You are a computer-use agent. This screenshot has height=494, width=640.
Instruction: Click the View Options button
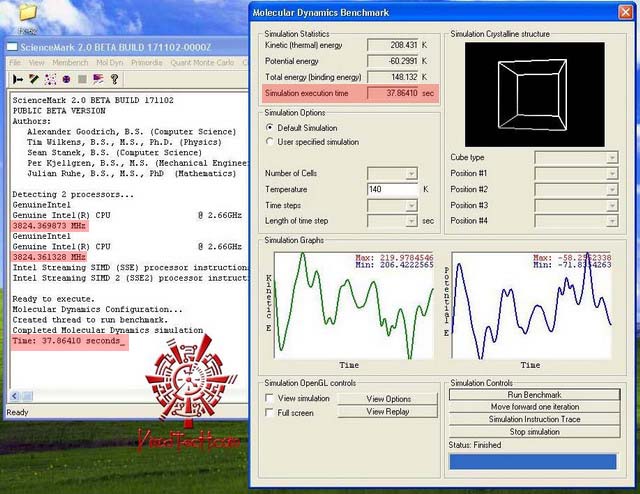coord(388,399)
